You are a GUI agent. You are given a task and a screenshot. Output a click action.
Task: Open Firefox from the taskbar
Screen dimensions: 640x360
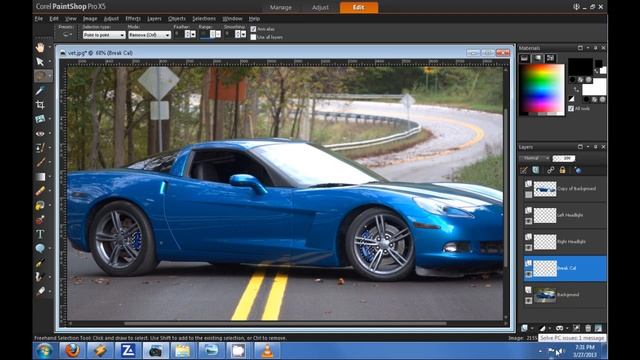pyautogui.click(x=73, y=351)
